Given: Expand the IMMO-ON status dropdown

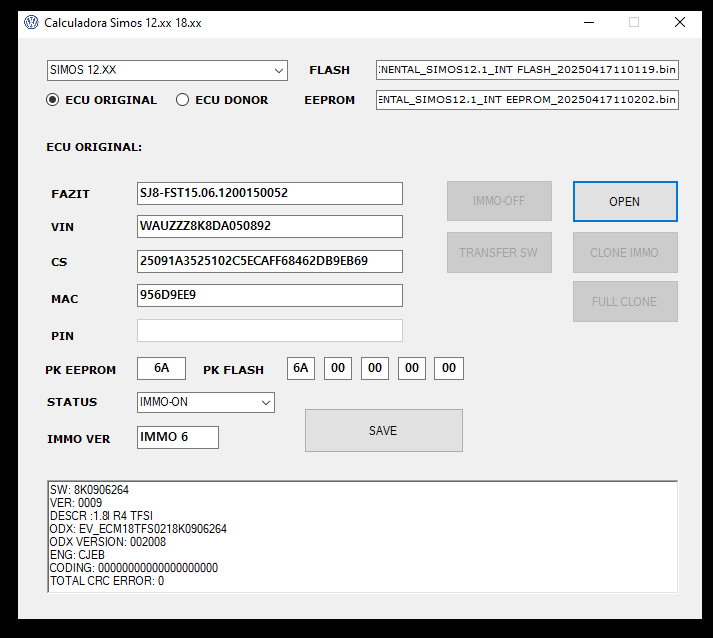Looking at the screenshot, I should point(206,402).
